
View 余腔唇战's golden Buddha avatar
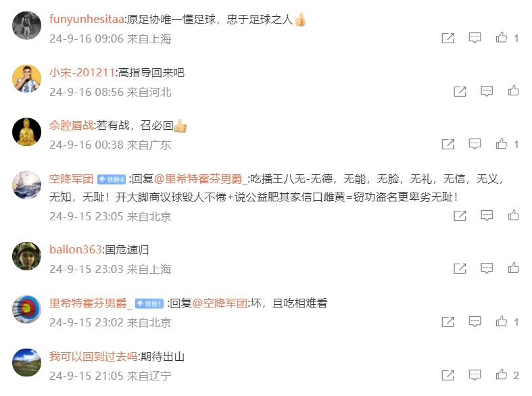tap(26, 132)
